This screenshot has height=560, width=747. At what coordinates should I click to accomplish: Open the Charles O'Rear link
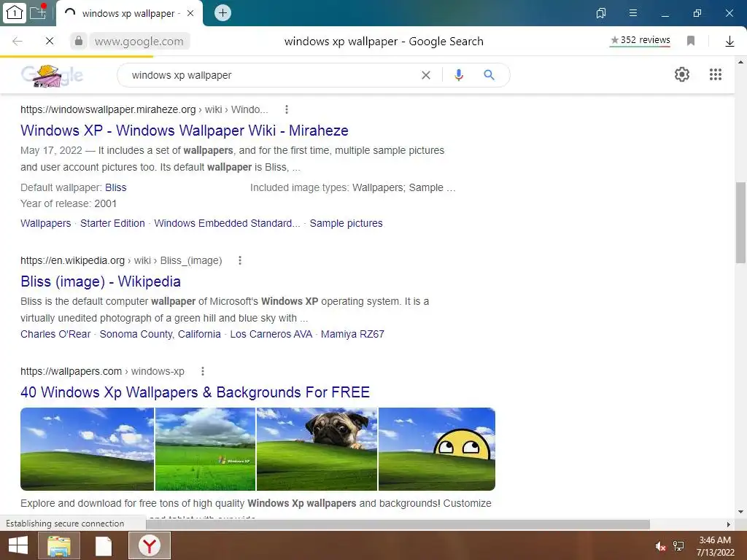pyautogui.click(x=55, y=334)
